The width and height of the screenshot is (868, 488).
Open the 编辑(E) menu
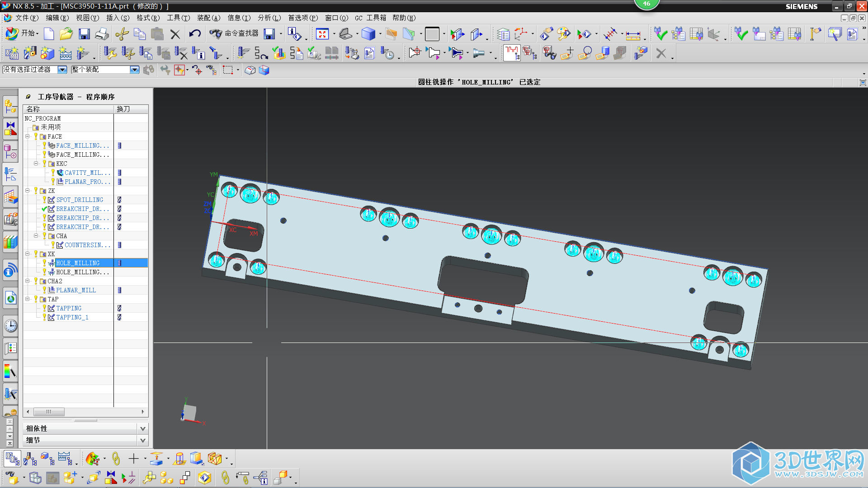(x=57, y=18)
